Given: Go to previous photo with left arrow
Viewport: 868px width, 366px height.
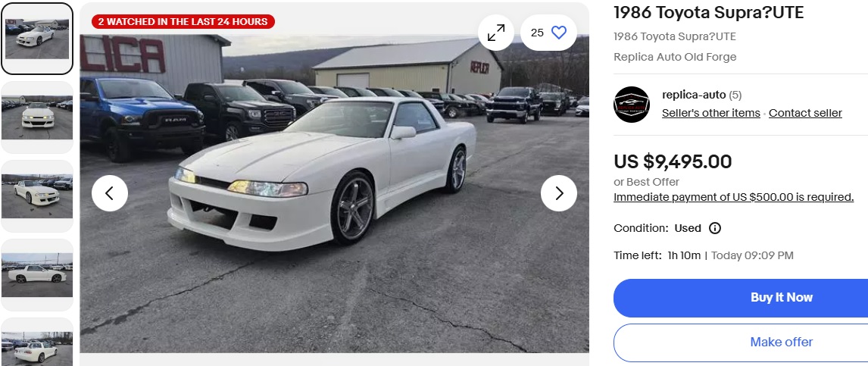Looking at the screenshot, I should pos(110,193).
